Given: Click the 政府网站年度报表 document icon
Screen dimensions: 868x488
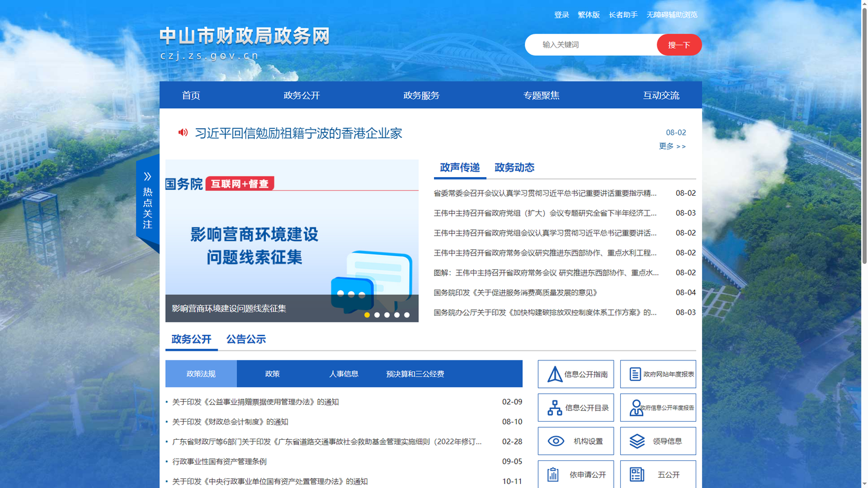Looking at the screenshot, I should pos(635,374).
